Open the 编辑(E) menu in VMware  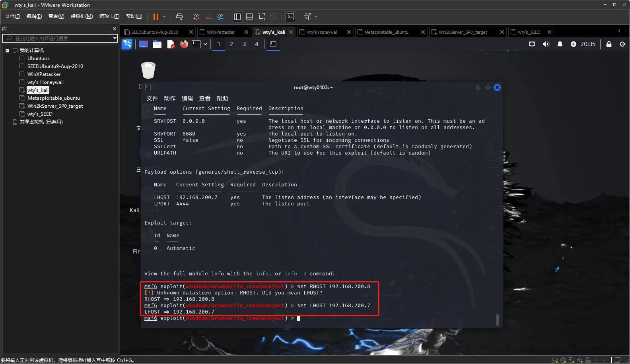pyautogui.click(x=34, y=16)
